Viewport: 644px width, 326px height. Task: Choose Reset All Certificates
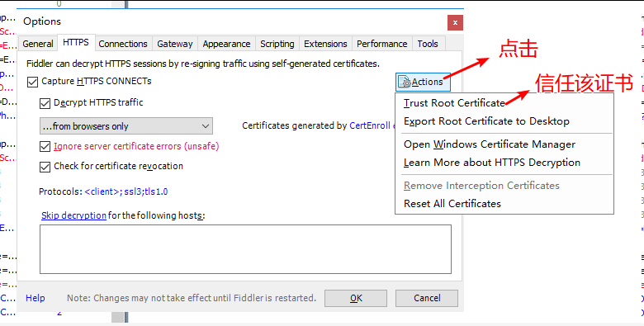click(x=452, y=204)
